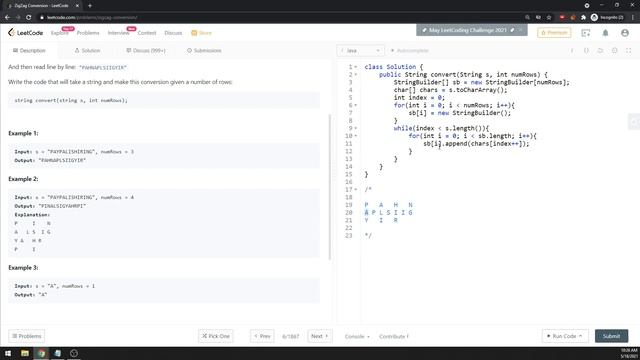The image size is (640, 360).
Task: Open Windows Start menu
Action: pos(8,353)
